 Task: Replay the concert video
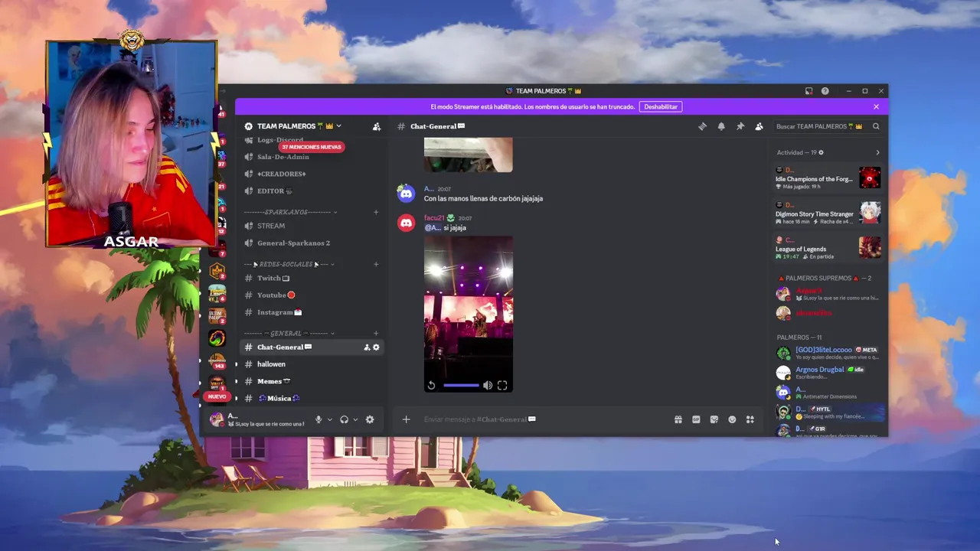432,386
